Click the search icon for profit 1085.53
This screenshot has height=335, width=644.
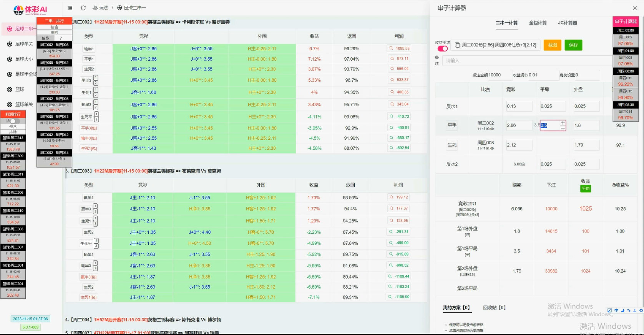click(391, 49)
